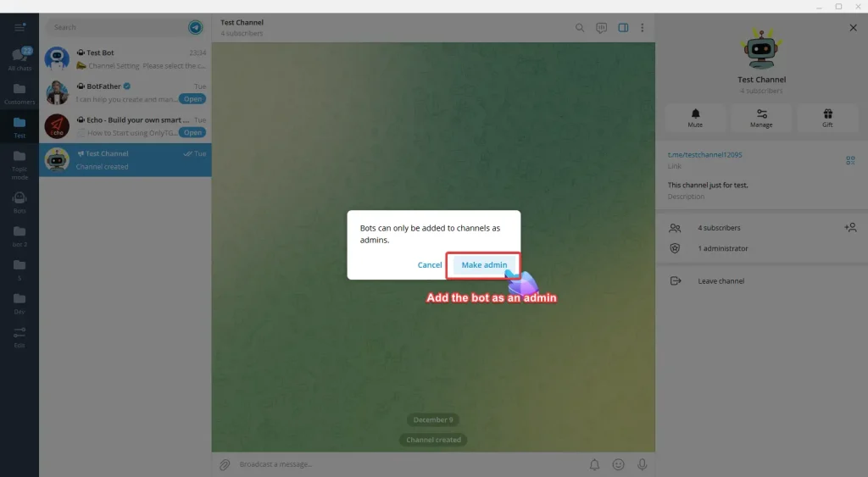Switch to the Customers folder

19,93
